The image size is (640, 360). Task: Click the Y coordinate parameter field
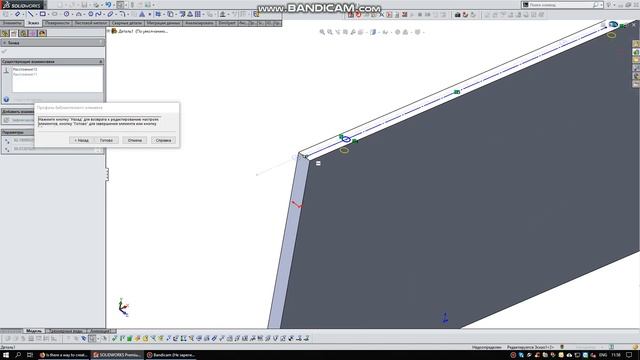point(55,149)
